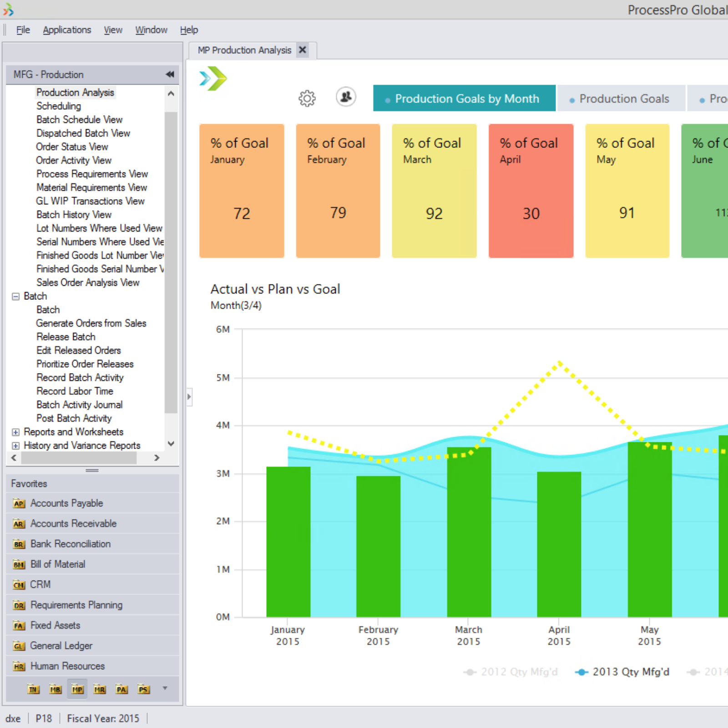
Task: Expand History and Variance Reports node
Action: 15,445
